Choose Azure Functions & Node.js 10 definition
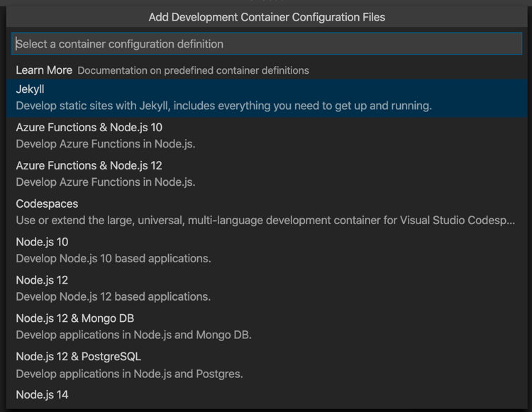The width and height of the screenshot is (532, 412). click(x=89, y=128)
